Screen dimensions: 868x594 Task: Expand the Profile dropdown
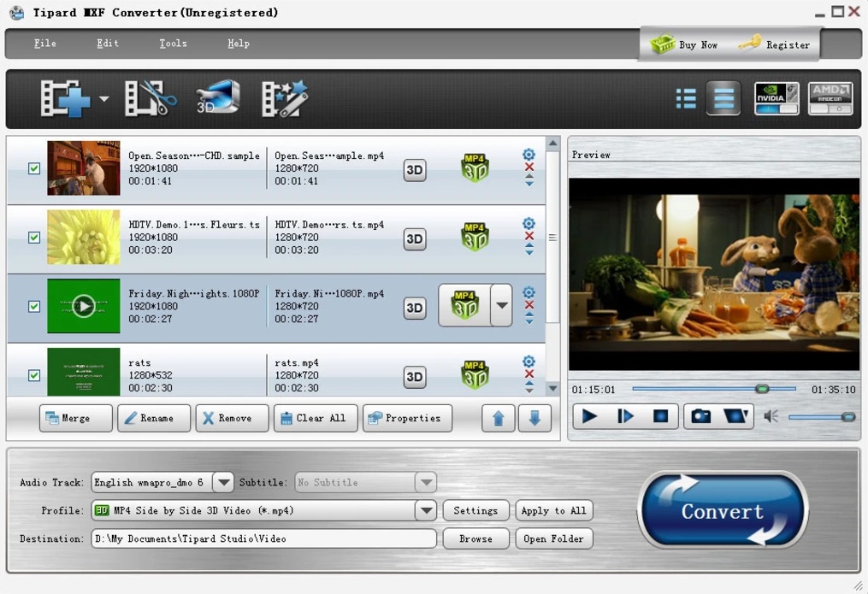[426, 510]
